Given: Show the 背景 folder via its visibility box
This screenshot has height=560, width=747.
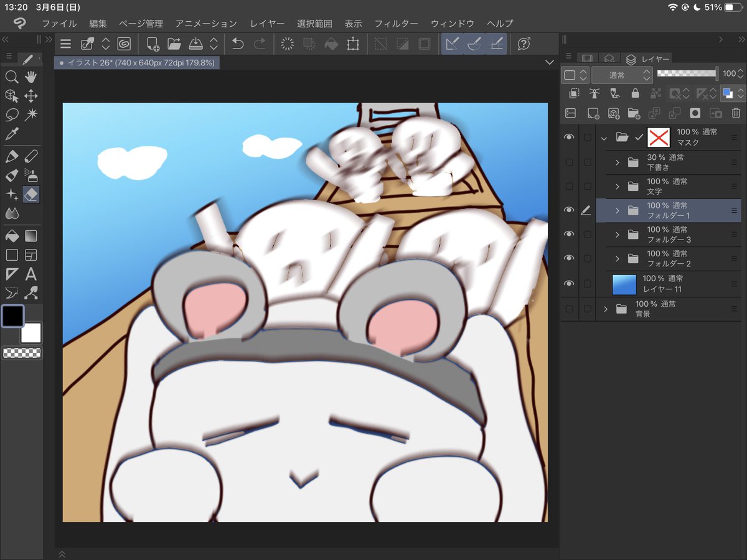Looking at the screenshot, I should [569, 309].
